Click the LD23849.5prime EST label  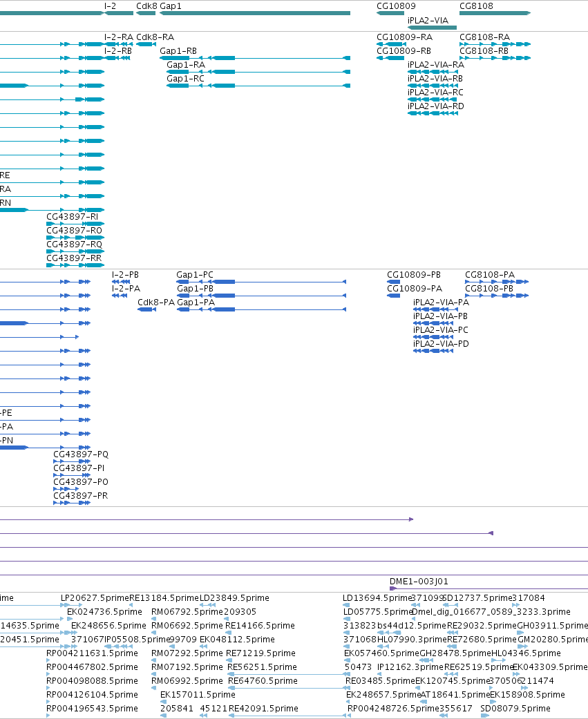[x=234, y=598]
